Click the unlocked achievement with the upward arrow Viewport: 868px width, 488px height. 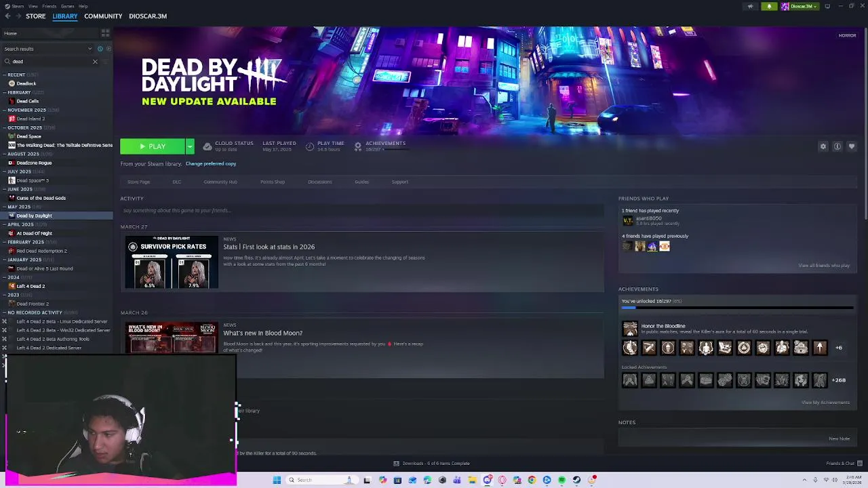(820, 348)
